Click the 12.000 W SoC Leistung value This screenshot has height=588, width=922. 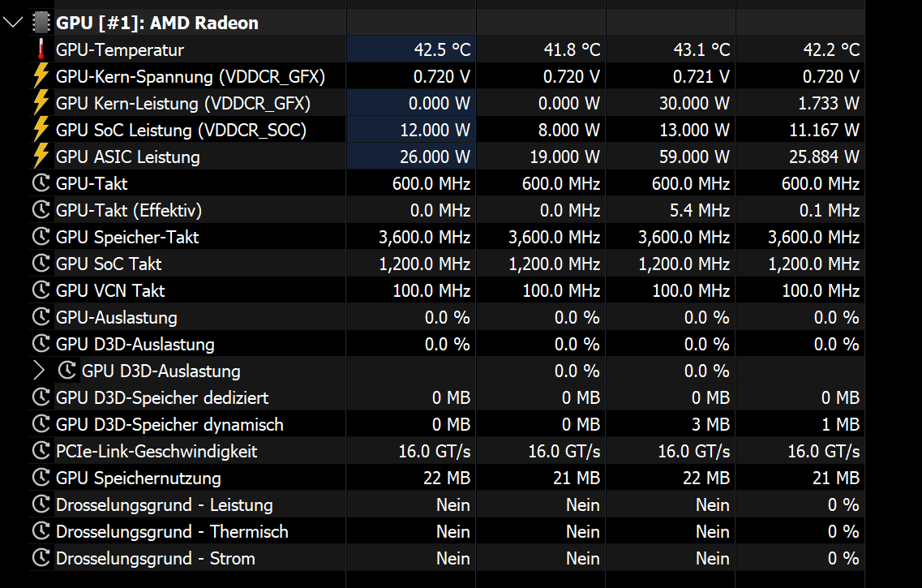(x=435, y=130)
